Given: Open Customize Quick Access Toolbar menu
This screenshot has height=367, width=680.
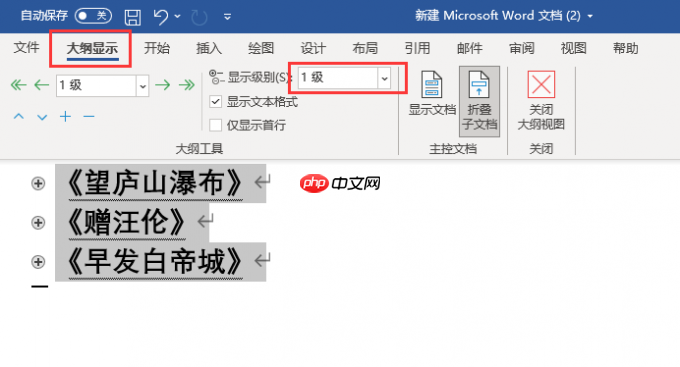Looking at the screenshot, I should (x=227, y=17).
